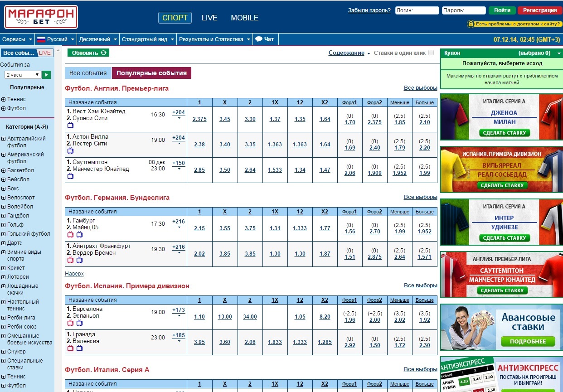
Task: Expand +185 markets for Гранада match
Action: click(x=179, y=337)
